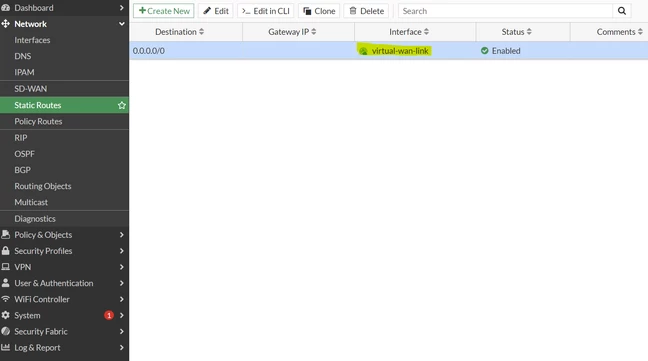
Task: Click the Comments column header
Action: point(609,32)
